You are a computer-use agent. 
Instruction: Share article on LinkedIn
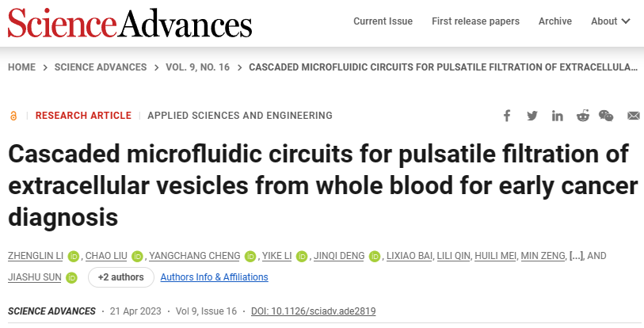pos(558,116)
